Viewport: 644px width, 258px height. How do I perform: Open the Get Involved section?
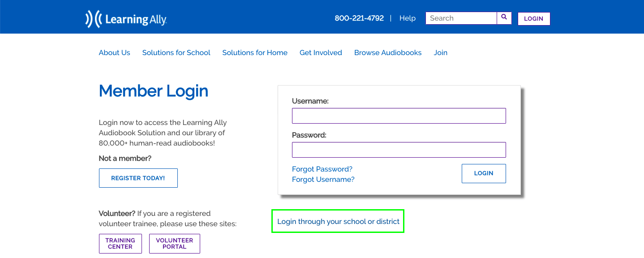pyautogui.click(x=321, y=52)
